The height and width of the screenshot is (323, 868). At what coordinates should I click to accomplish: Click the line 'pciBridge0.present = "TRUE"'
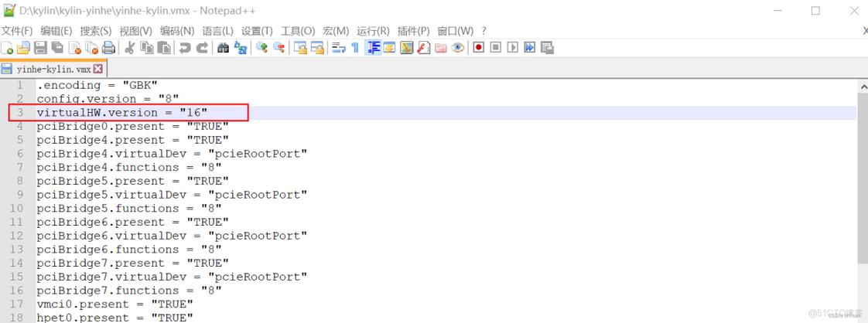[132, 127]
